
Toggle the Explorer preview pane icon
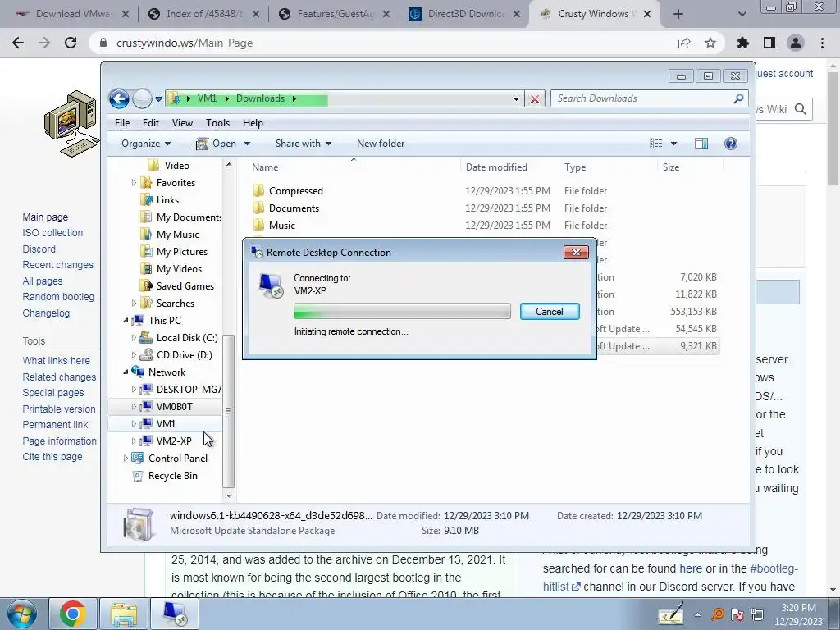tap(701, 144)
